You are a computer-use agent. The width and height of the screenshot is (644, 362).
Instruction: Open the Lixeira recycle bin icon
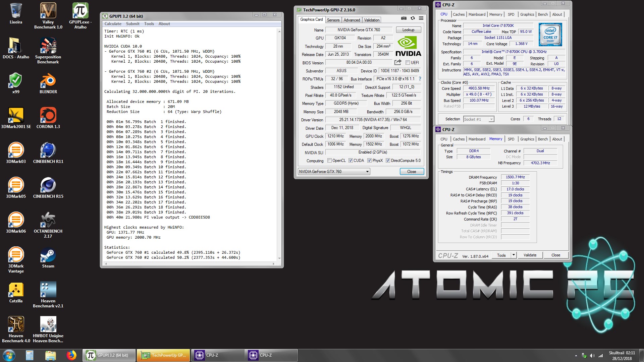(16, 14)
